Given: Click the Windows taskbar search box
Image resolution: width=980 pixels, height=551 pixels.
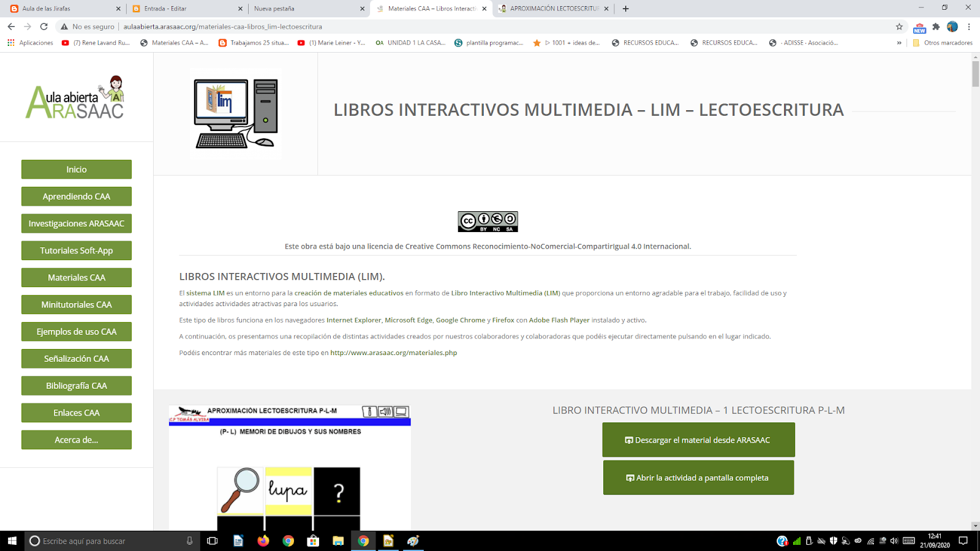Looking at the screenshot, I should (x=111, y=541).
